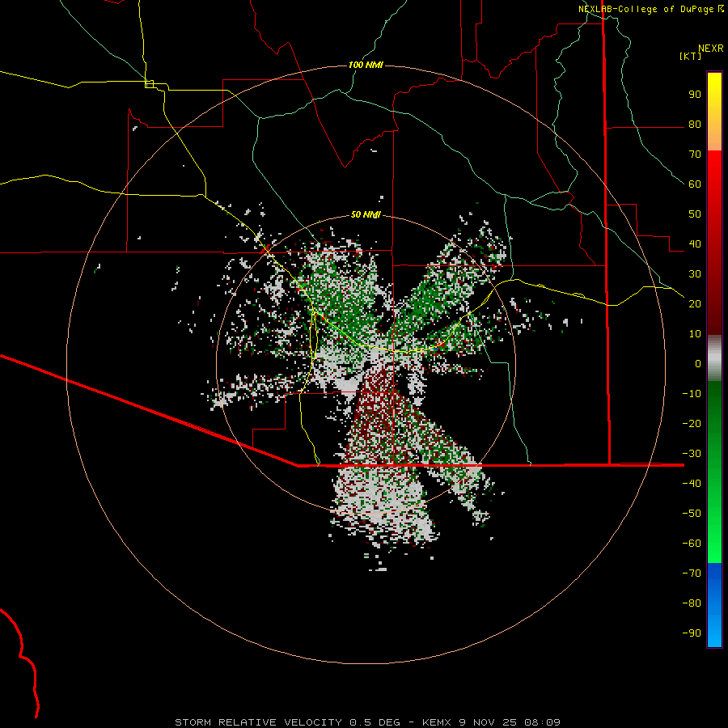728x728 pixels.
Task: Click the -10 value on velocity scale
Action: (x=692, y=394)
